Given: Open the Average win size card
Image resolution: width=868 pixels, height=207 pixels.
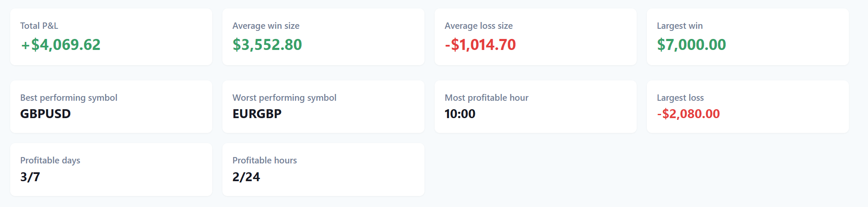Looking at the screenshot, I should [x=323, y=37].
